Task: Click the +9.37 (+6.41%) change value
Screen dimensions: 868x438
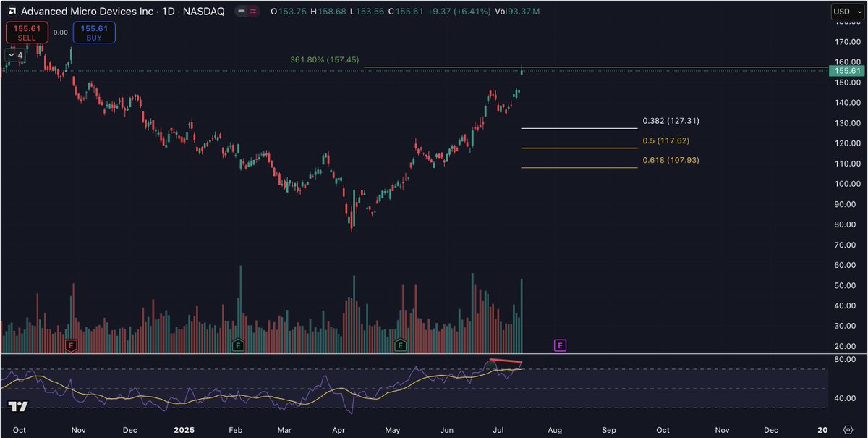Action: 459,12
